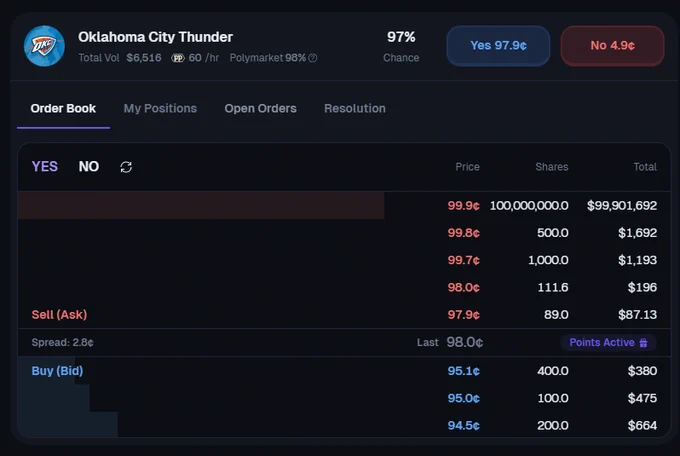Viewport: 680px width, 456px height.
Task: Show the NO side of the order book
Action: point(89,167)
